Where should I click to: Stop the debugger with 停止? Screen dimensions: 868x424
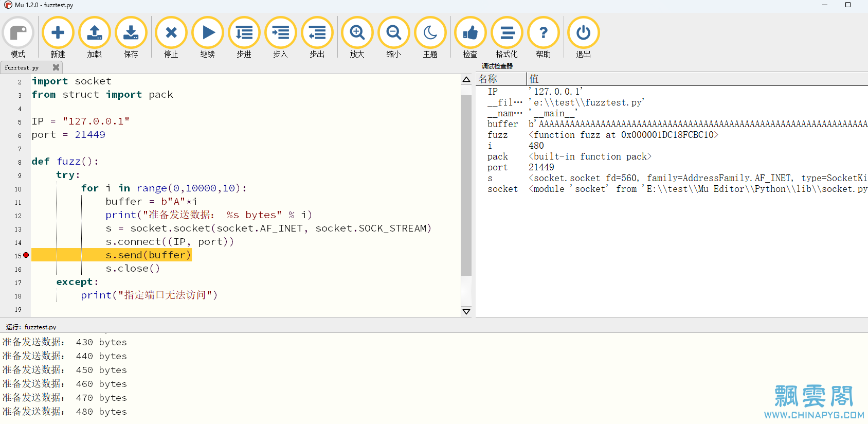(x=171, y=37)
